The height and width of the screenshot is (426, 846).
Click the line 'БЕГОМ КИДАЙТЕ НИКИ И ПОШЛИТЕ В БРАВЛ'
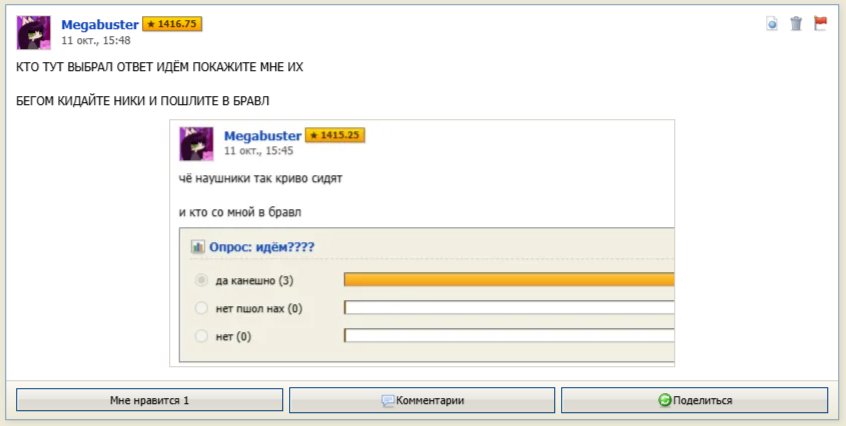point(142,101)
